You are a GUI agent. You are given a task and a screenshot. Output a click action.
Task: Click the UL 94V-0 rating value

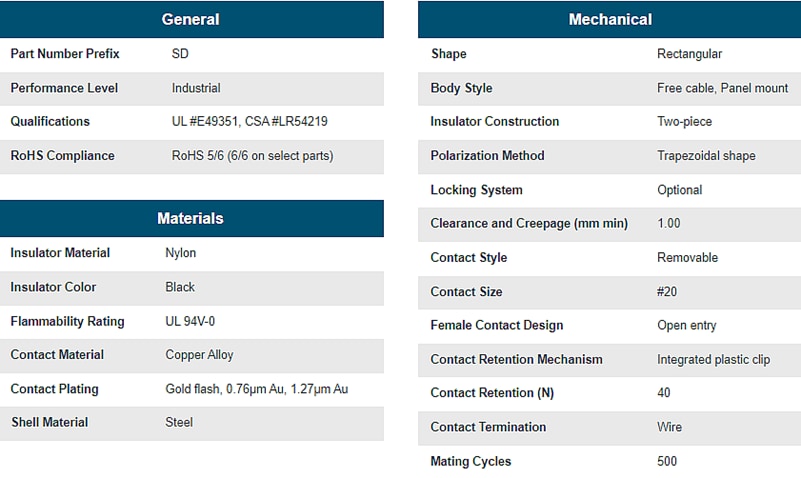[190, 321]
